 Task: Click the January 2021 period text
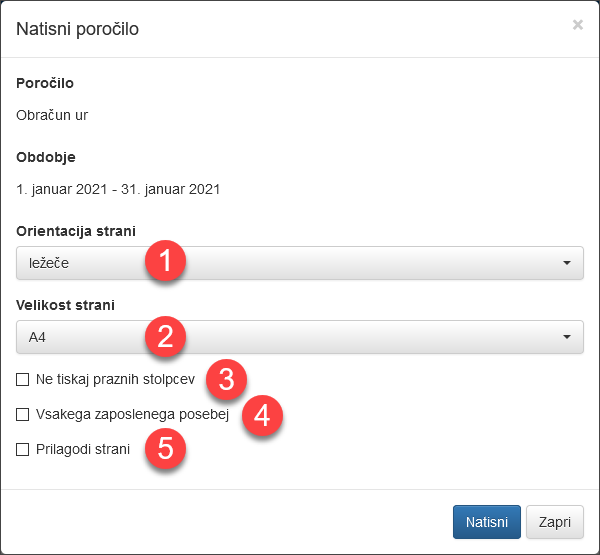[118, 188]
